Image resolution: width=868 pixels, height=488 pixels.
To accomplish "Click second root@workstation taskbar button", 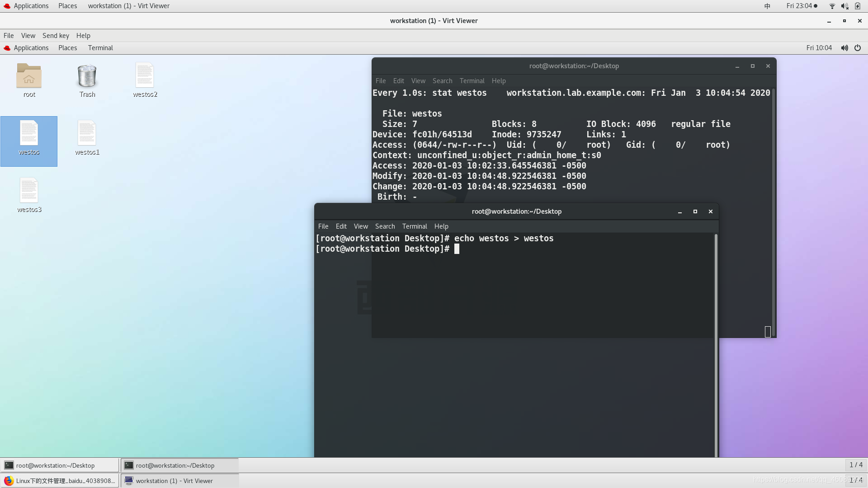I will [x=179, y=465].
